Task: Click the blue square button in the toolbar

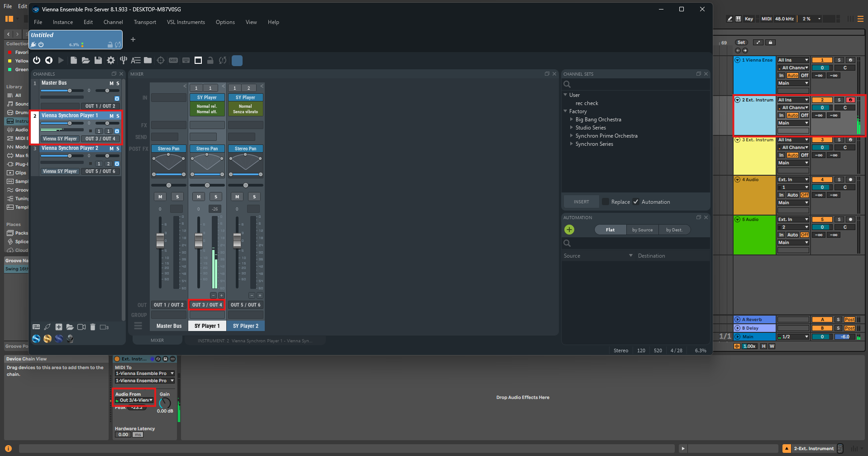Action: tap(237, 60)
